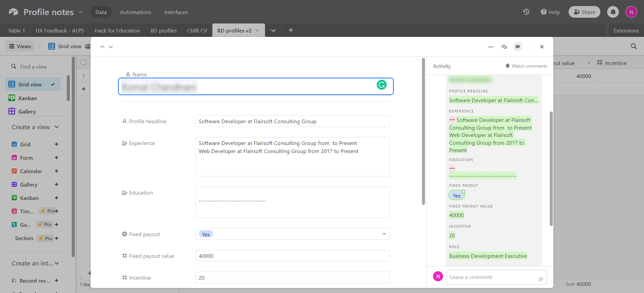
Task: Click the Airtable home logo icon
Action: 13,12
